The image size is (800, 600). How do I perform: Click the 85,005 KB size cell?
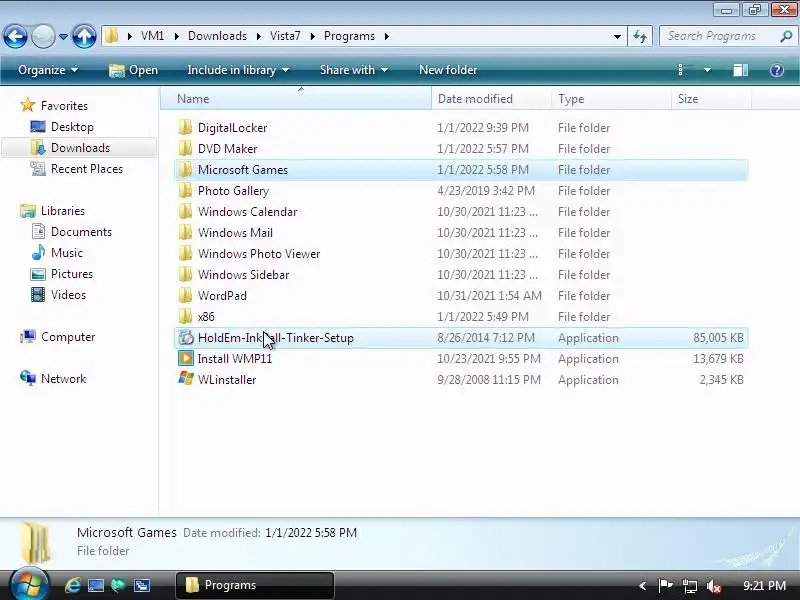717,338
